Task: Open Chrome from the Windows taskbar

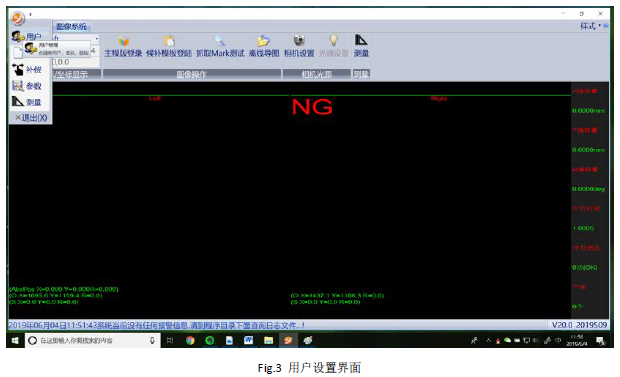Action: pyautogui.click(x=190, y=341)
